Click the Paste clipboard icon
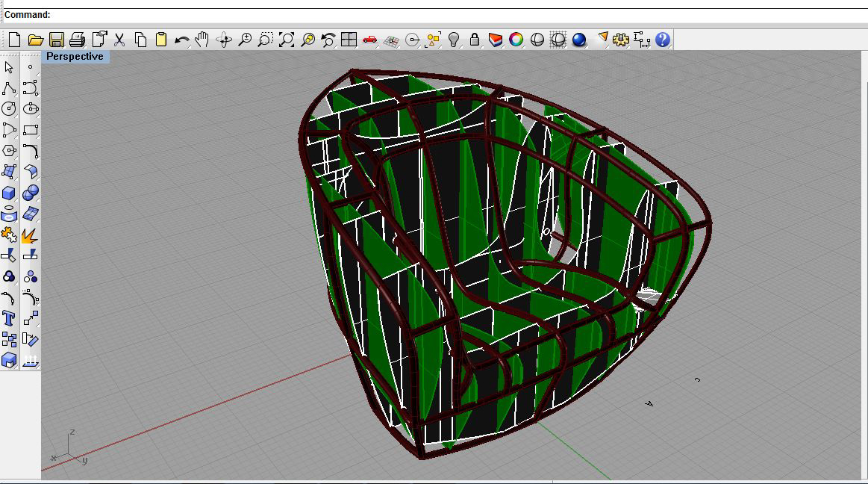The width and height of the screenshot is (868, 484). click(161, 40)
